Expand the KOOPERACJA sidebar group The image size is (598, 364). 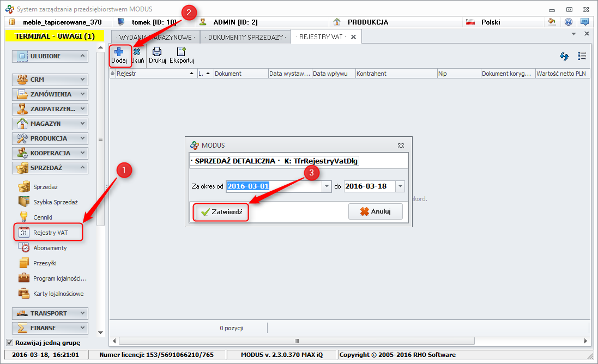(x=50, y=153)
